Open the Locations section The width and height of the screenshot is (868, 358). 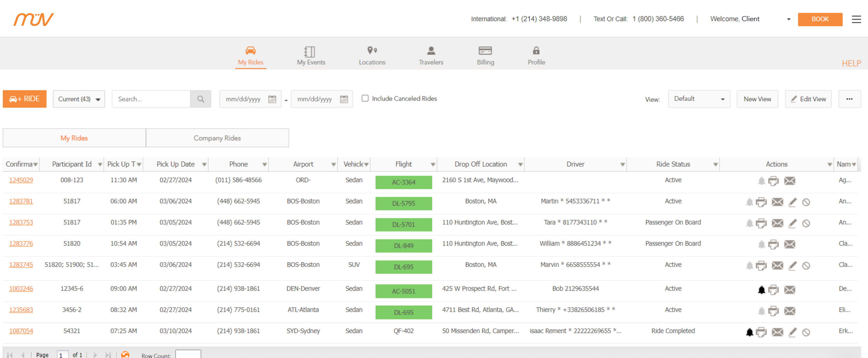[372, 56]
